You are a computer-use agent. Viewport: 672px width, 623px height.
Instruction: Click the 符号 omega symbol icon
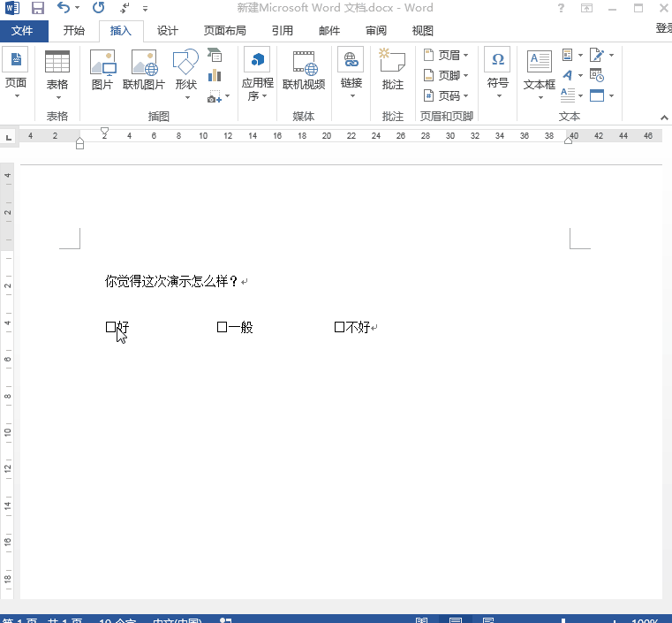tap(497, 59)
